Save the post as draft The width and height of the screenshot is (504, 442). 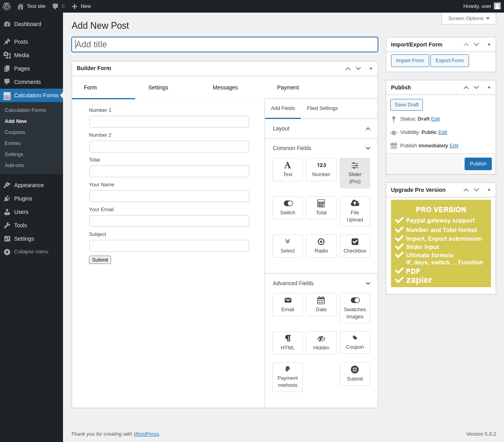[x=406, y=105]
